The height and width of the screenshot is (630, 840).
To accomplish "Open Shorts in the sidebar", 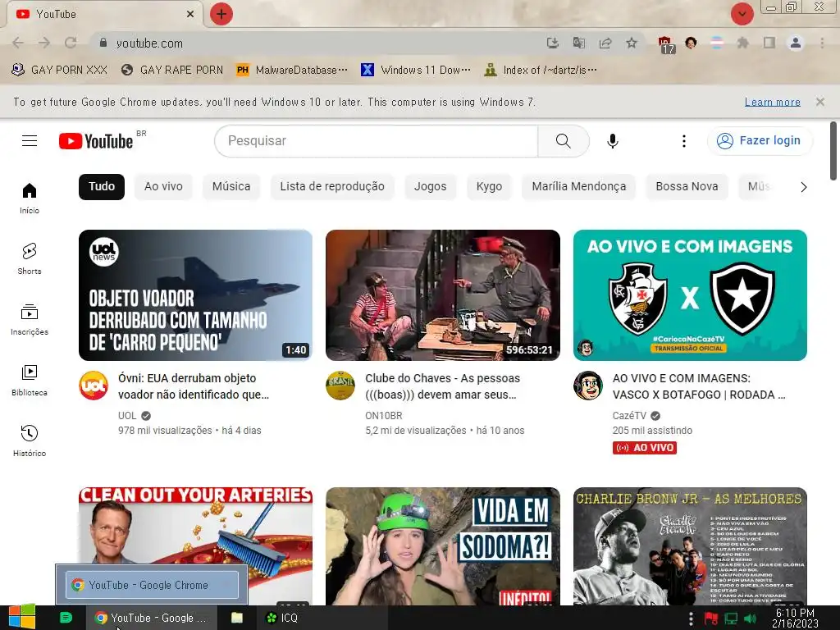I will (30, 258).
